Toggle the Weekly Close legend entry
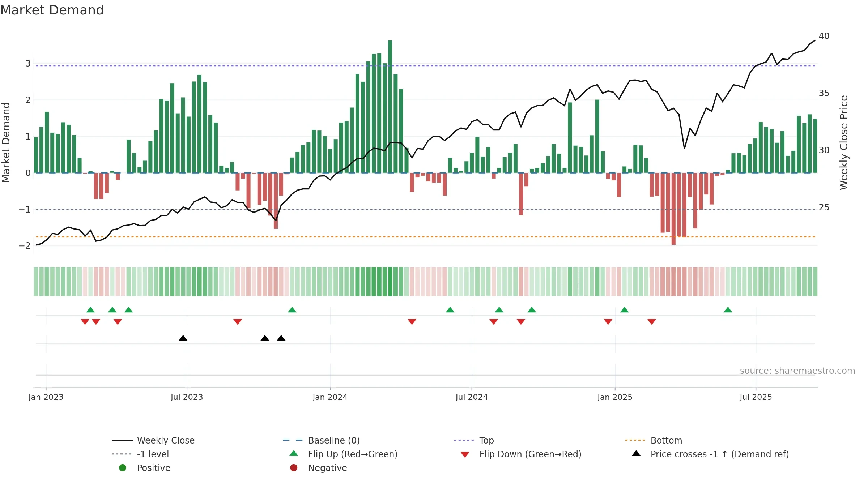868x488 pixels. coord(153,440)
